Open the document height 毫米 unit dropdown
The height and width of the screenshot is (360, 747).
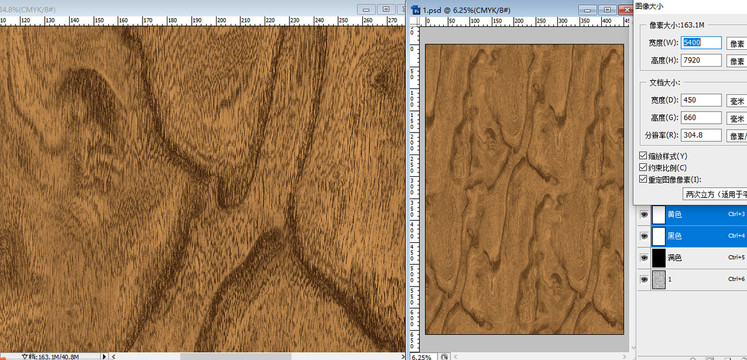click(737, 118)
